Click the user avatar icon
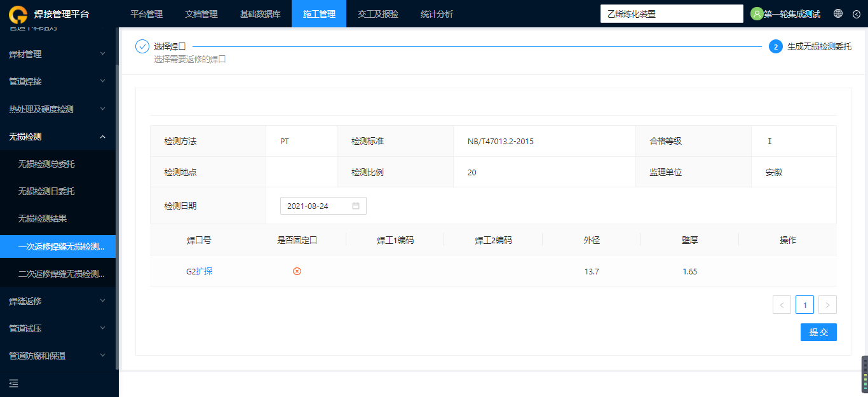 pos(757,14)
